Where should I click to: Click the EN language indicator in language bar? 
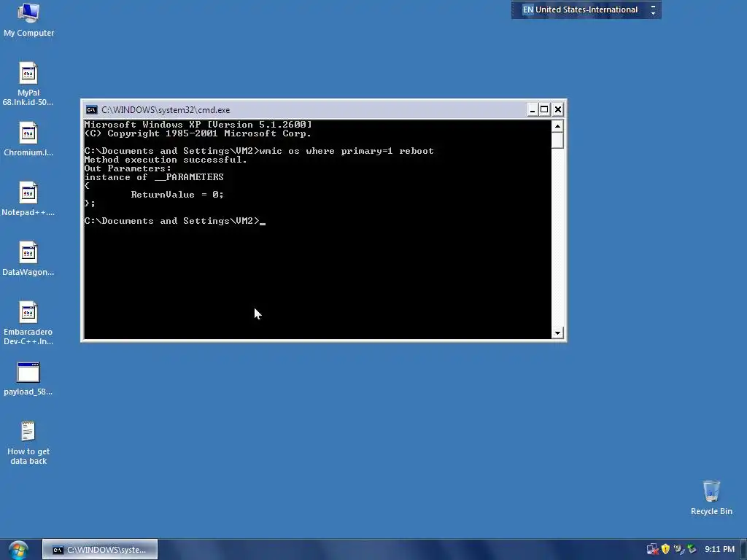pyautogui.click(x=528, y=9)
